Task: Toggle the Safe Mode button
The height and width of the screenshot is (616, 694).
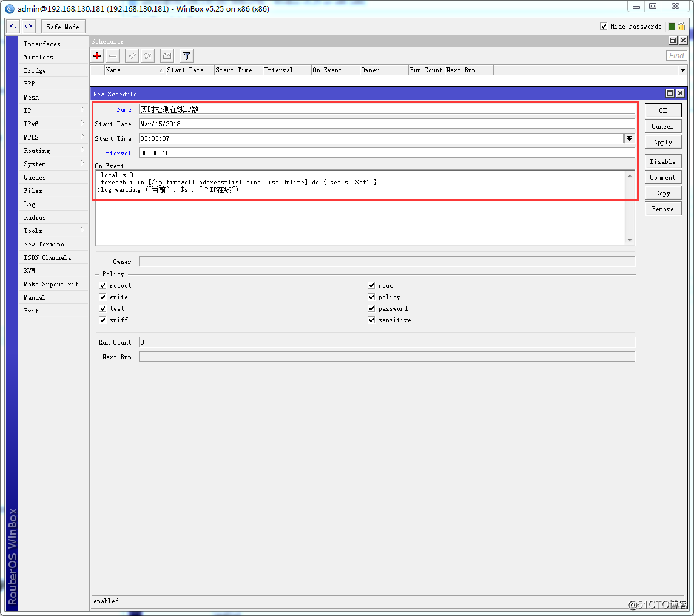Action: click(63, 27)
